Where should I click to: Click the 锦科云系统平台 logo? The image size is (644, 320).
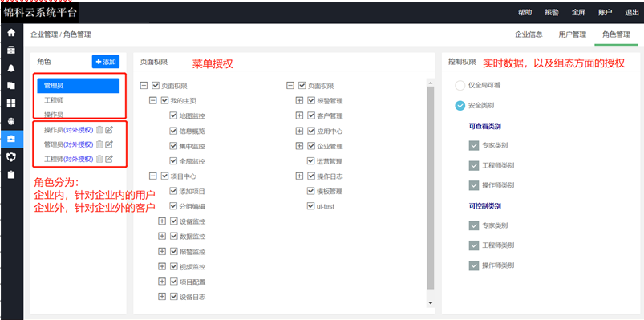(x=40, y=12)
